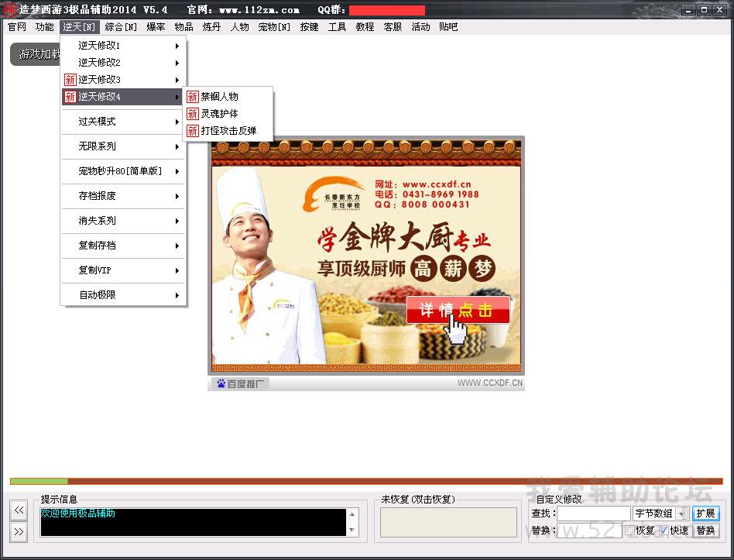Open the 人物 menu

pos(240,27)
